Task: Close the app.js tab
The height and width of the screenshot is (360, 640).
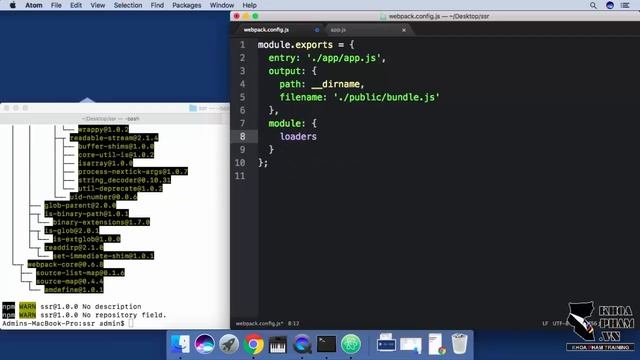Action: (404, 30)
